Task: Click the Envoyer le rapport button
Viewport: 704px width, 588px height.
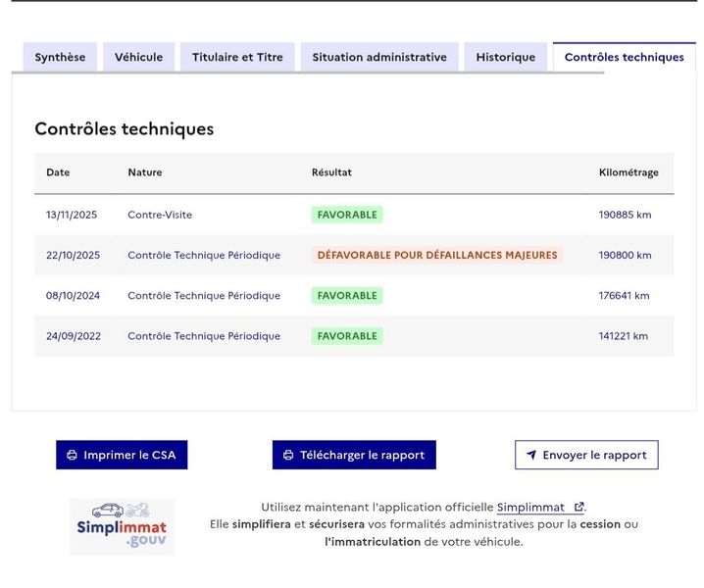Action: (586, 455)
